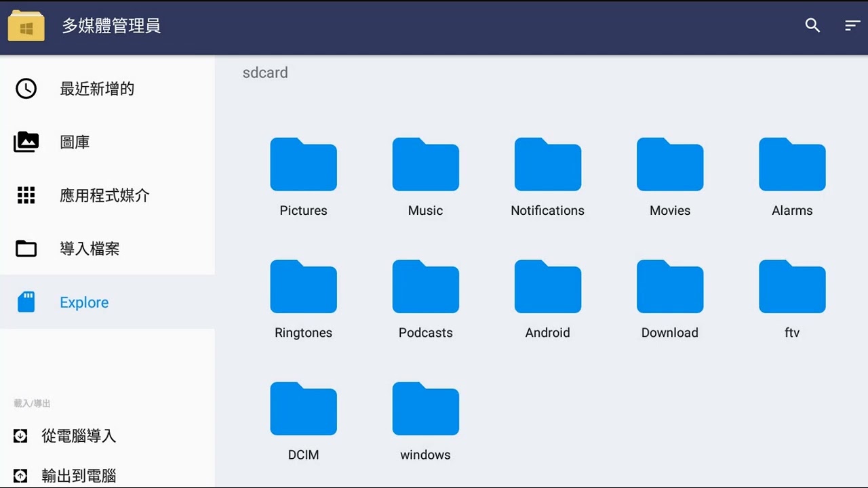Click the 多媒體管理員 app title
This screenshot has width=868, height=488.
click(x=111, y=26)
